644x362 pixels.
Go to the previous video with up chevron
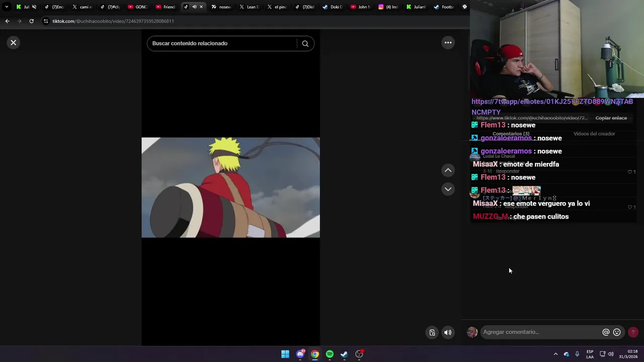(448, 170)
